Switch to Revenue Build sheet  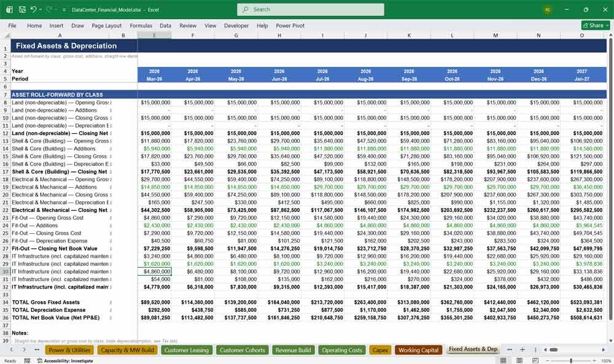pos(293,350)
